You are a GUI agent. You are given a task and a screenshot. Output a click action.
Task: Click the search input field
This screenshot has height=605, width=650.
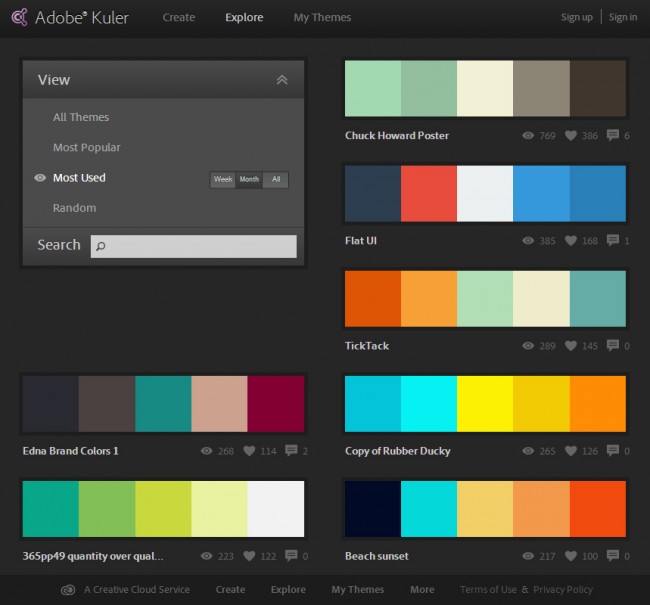194,246
